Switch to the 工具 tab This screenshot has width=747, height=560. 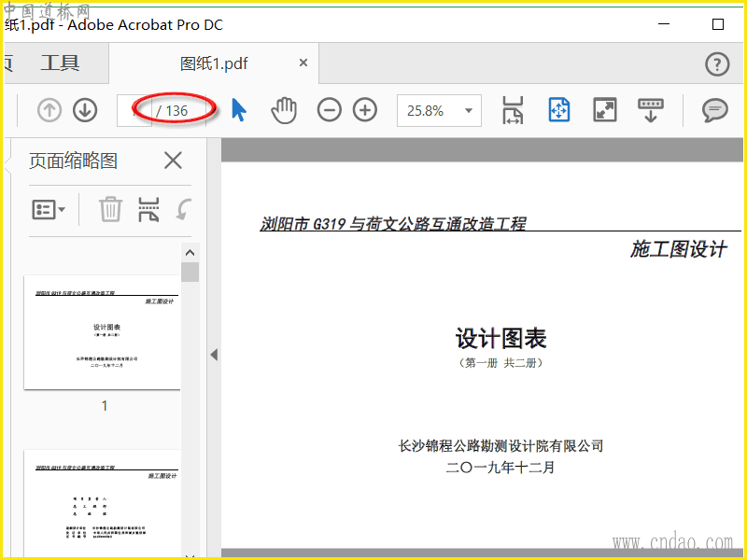pyautogui.click(x=60, y=63)
